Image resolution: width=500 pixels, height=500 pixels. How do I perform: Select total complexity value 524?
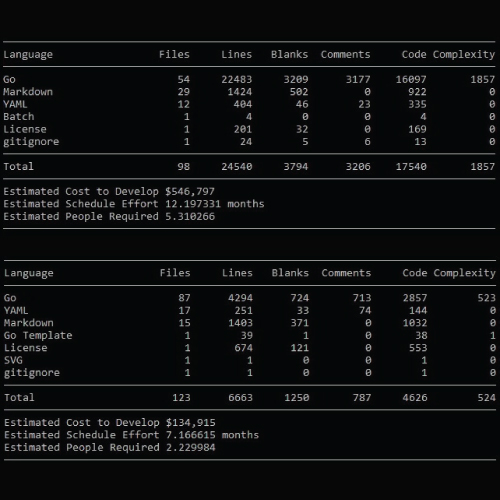[x=487, y=397]
